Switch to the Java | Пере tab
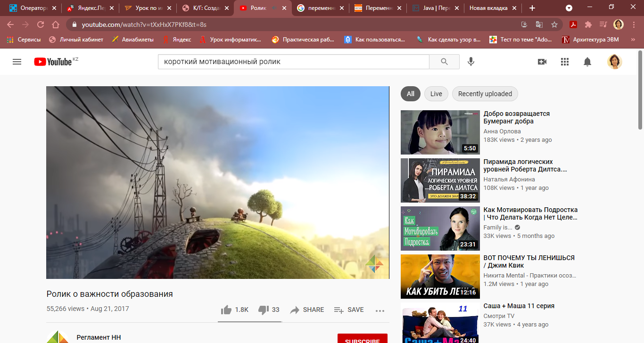Image resolution: width=644 pixels, height=343 pixels. (435, 8)
